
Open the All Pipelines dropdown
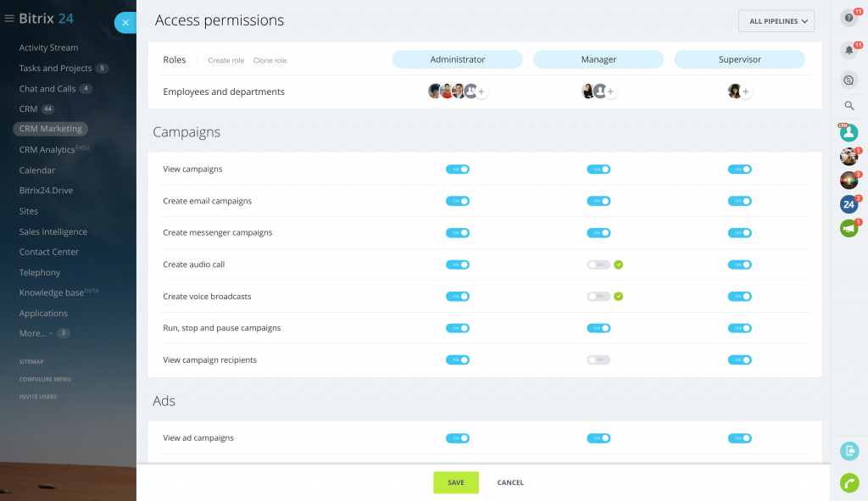pos(776,21)
